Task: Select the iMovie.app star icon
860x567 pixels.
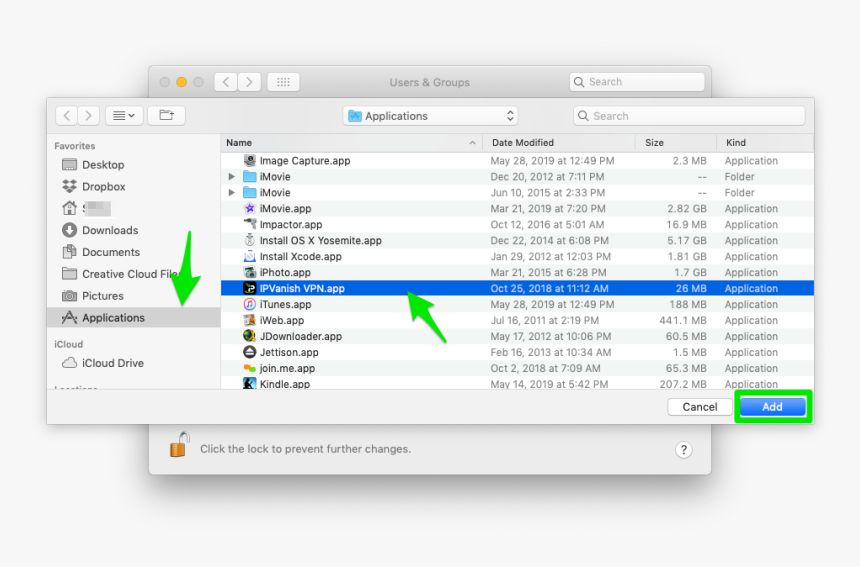Action: tap(250, 208)
